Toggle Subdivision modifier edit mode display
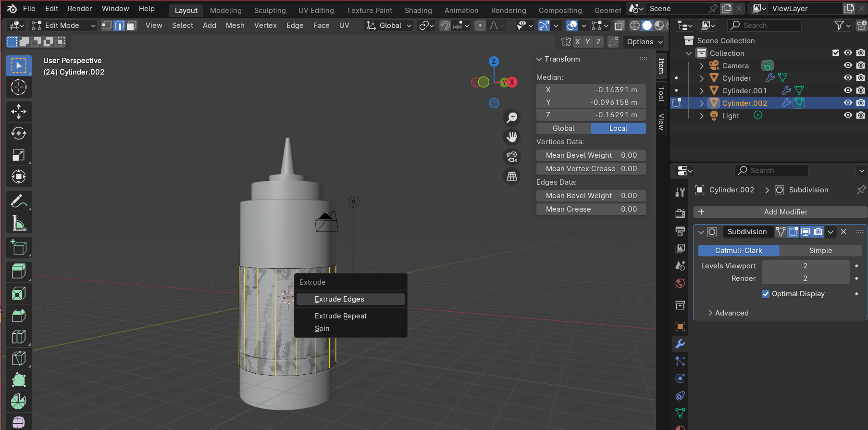Screen dimensions: 868x430 pyautogui.click(x=793, y=232)
